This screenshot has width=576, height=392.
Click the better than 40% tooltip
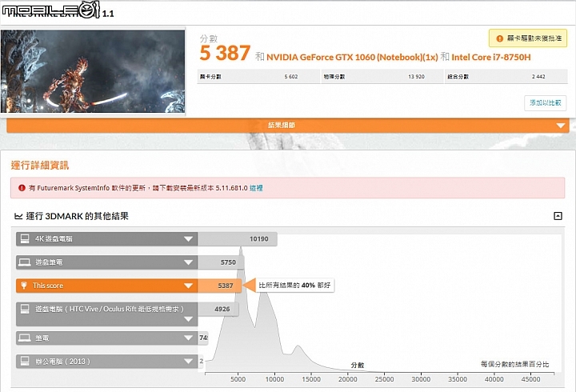(294, 285)
